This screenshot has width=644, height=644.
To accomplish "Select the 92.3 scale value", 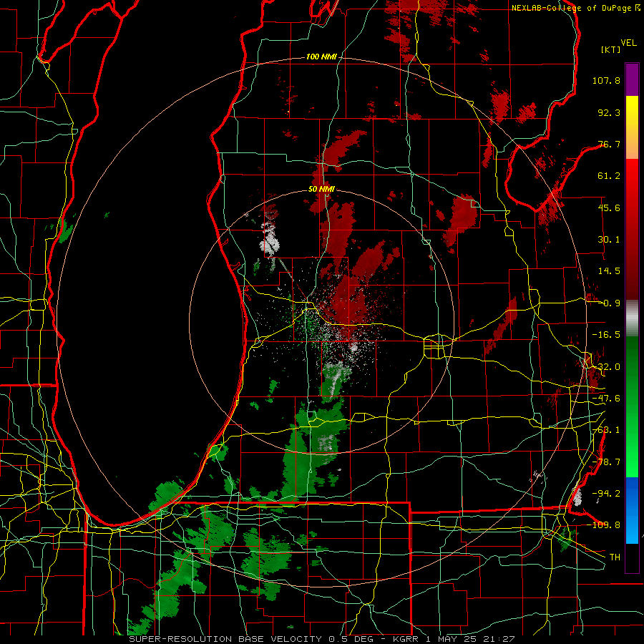I will pos(609,112).
